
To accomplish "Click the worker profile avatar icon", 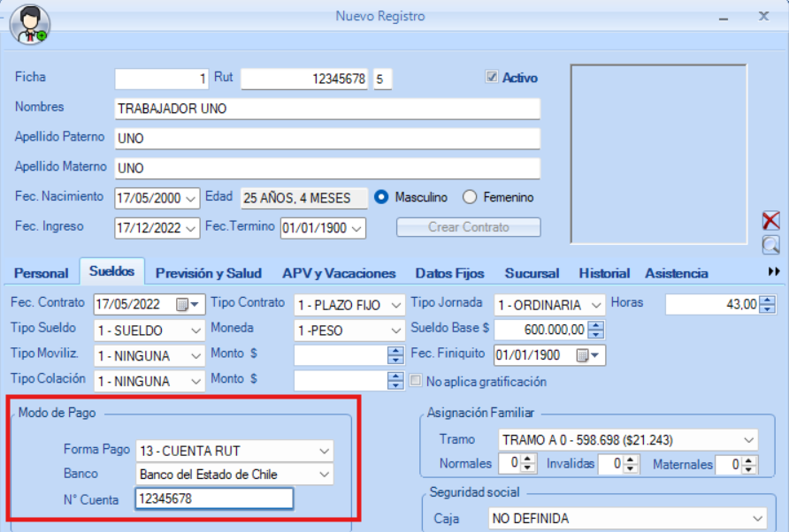I will coord(29,25).
